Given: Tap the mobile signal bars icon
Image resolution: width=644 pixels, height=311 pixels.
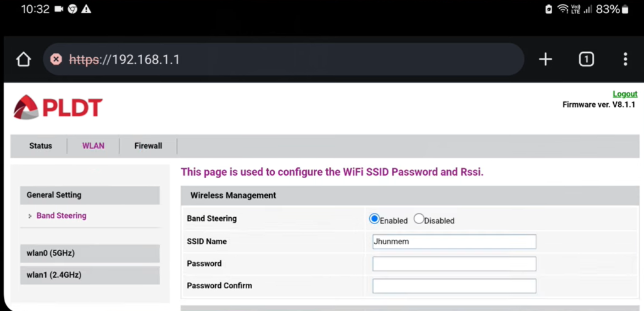Looking at the screenshot, I should click(588, 9).
